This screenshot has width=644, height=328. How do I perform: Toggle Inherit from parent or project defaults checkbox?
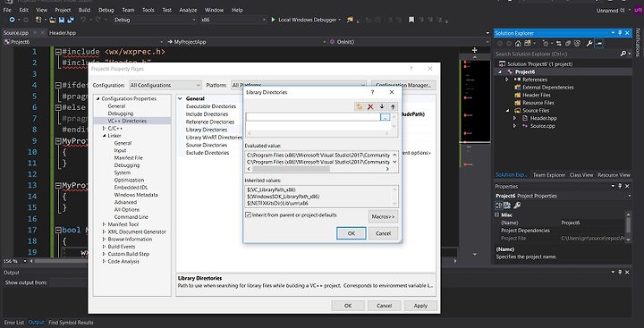point(248,214)
